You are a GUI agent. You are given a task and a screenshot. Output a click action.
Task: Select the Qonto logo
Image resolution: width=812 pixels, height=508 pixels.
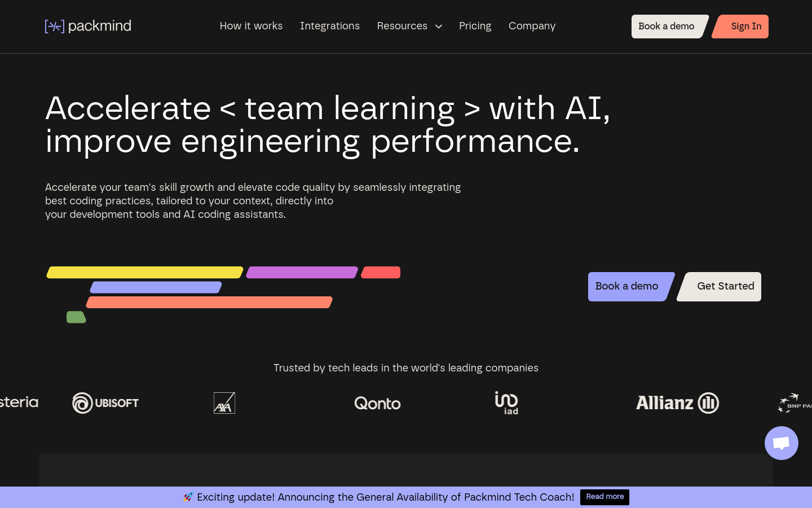pyautogui.click(x=377, y=403)
